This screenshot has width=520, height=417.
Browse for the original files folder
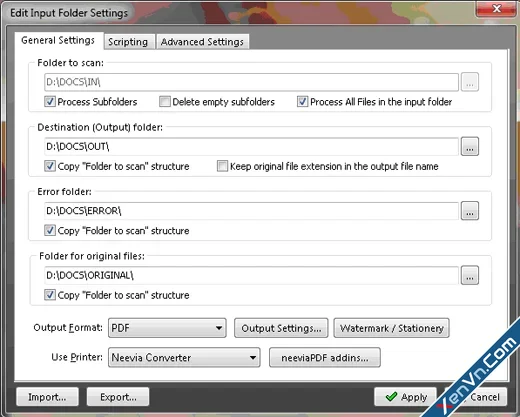[x=470, y=275]
